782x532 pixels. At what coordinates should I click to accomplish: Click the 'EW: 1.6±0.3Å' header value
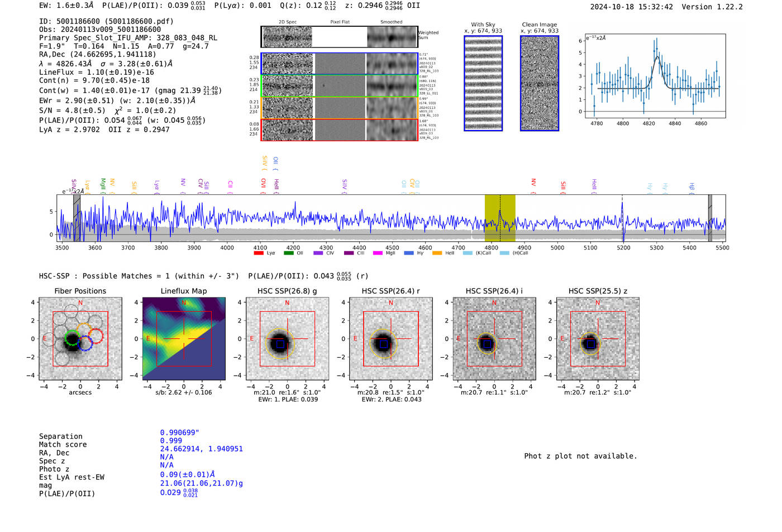pos(66,6)
